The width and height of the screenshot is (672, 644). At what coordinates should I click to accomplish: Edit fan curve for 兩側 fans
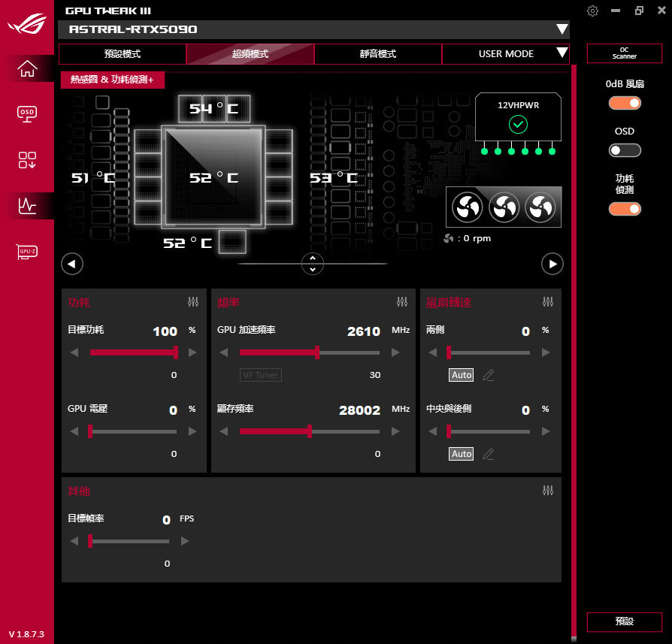click(x=488, y=375)
